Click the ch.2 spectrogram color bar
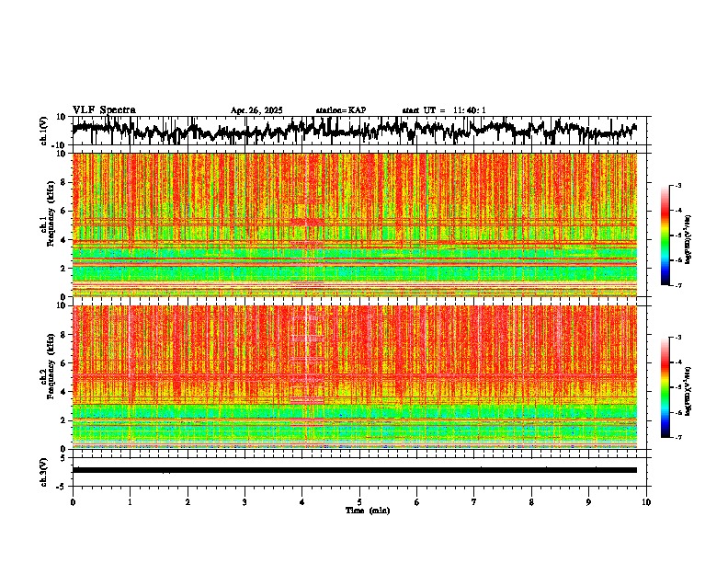This screenshot has width=728, height=563. (665, 387)
